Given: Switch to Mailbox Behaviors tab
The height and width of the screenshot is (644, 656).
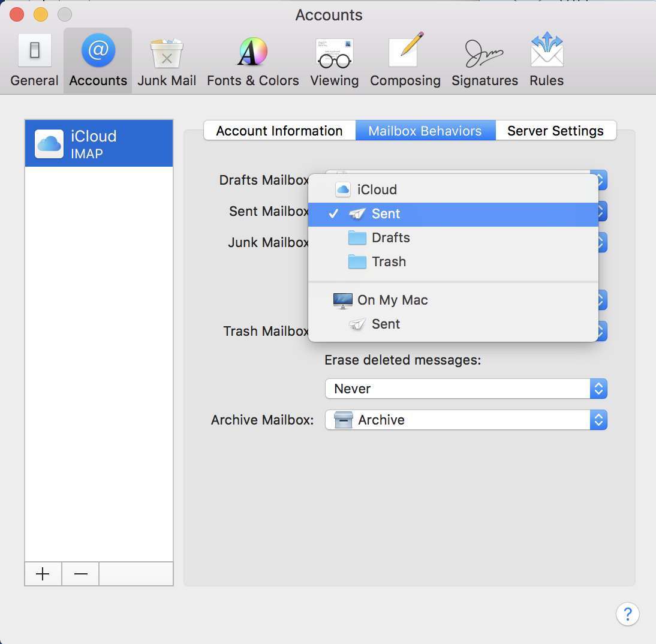Looking at the screenshot, I should 425,131.
